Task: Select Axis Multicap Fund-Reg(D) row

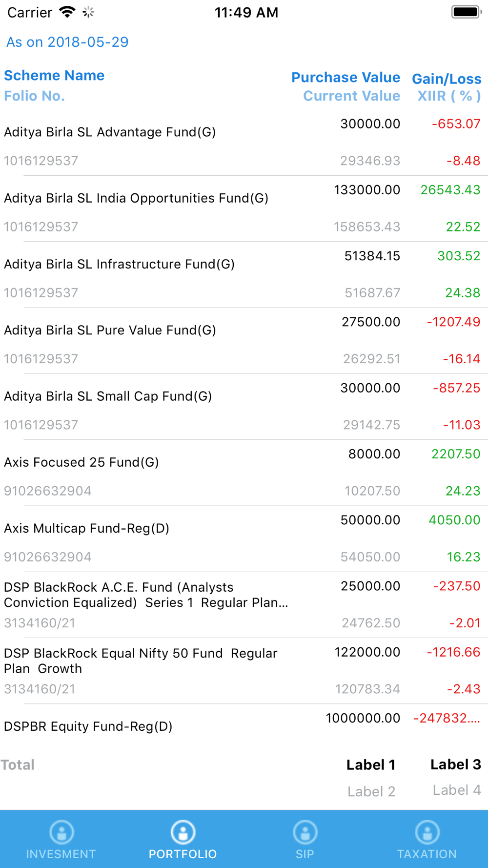Action: tap(87, 528)
